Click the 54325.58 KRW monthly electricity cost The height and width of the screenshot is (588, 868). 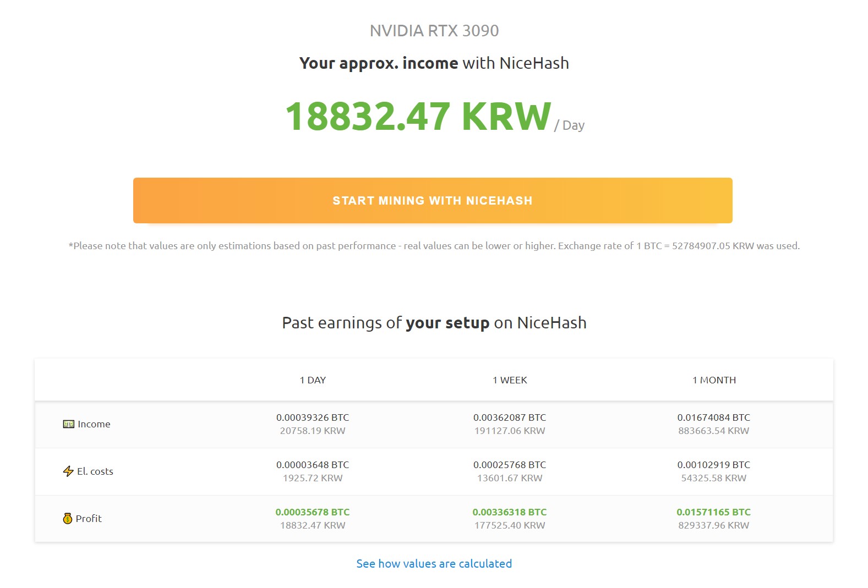[x=714, y=478]
